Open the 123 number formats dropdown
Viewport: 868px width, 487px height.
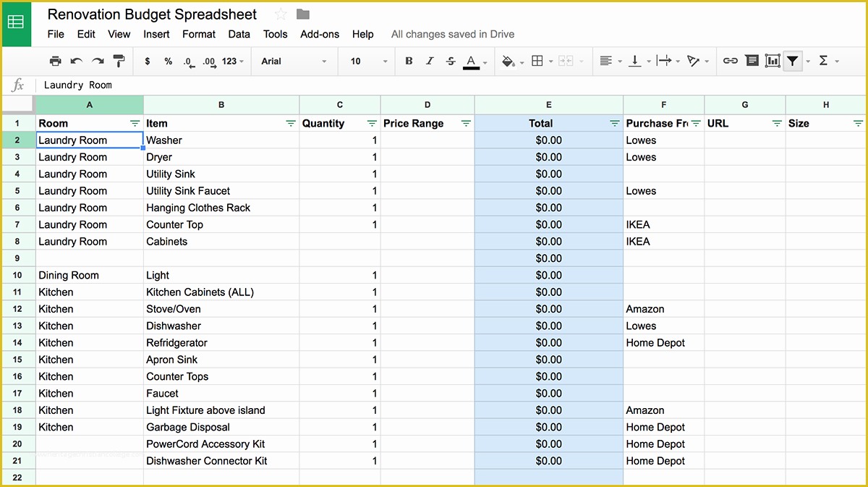click(x=233, y=62)
